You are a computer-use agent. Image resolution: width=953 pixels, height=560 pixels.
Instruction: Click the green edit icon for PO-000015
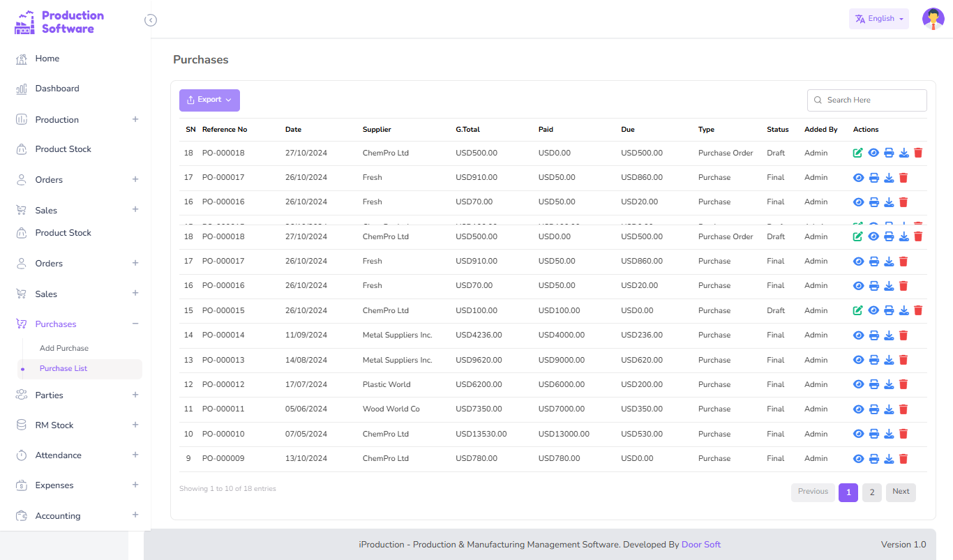click(x=858, y=310)
